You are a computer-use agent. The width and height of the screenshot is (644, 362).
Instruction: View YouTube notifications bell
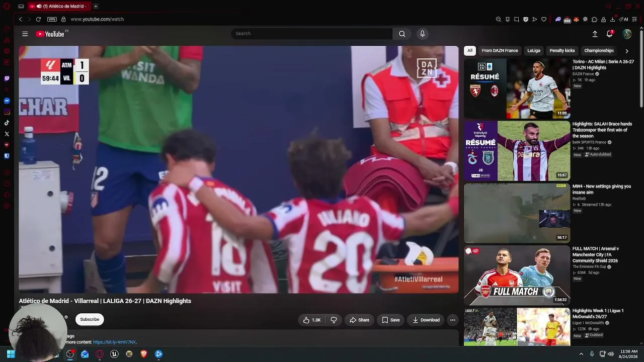tap(610, 34)
